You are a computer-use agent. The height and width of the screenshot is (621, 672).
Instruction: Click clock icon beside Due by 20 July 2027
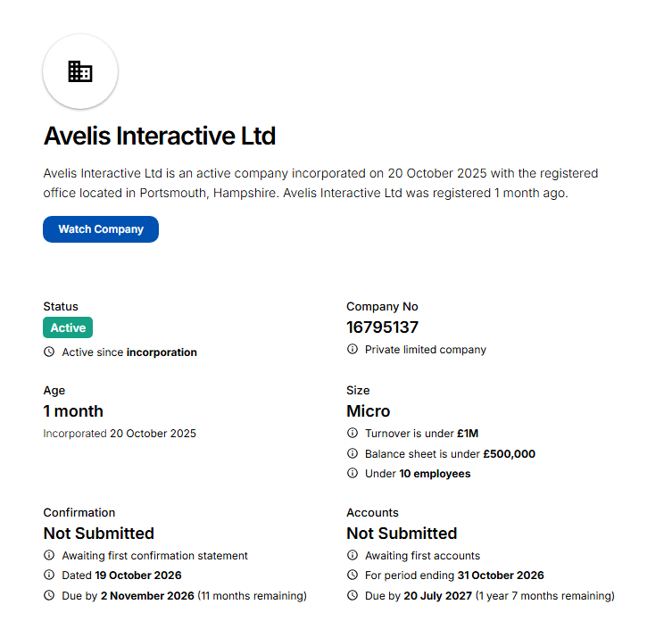click(x=353, y=595)
